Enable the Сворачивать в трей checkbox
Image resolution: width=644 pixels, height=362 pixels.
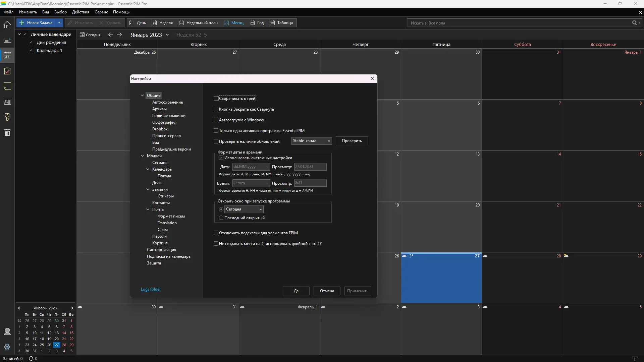pos(216,99)
